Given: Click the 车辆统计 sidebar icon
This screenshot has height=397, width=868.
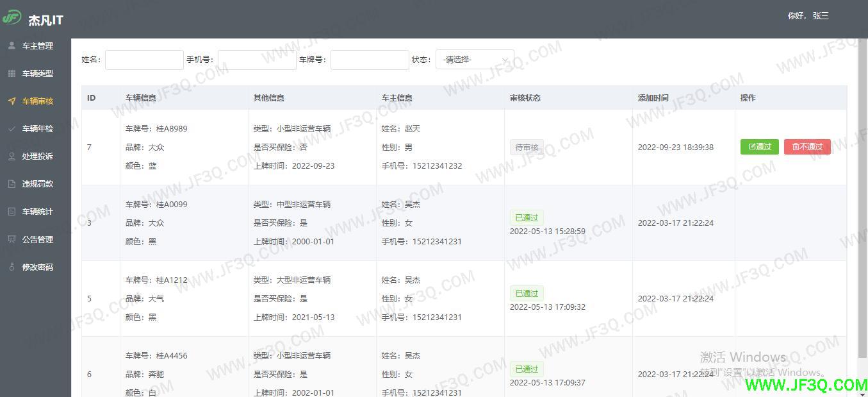Looking at the screenshot, I should [x=12, y=212].
